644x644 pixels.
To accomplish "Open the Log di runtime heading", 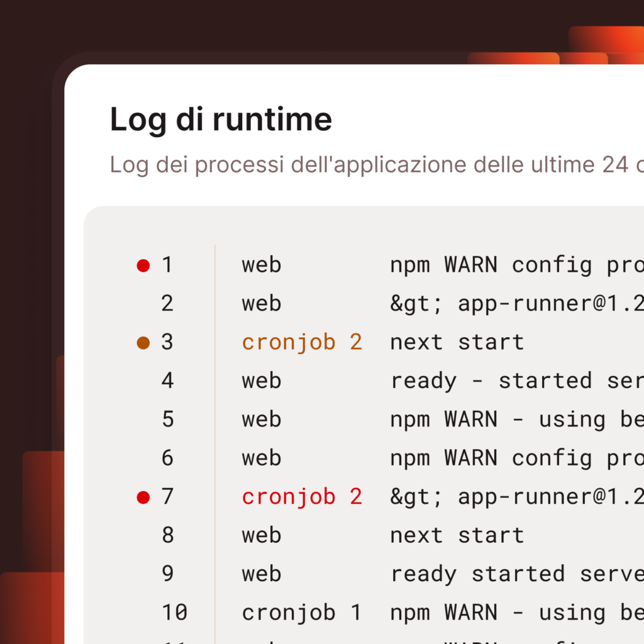I will (x=221, y=119).
